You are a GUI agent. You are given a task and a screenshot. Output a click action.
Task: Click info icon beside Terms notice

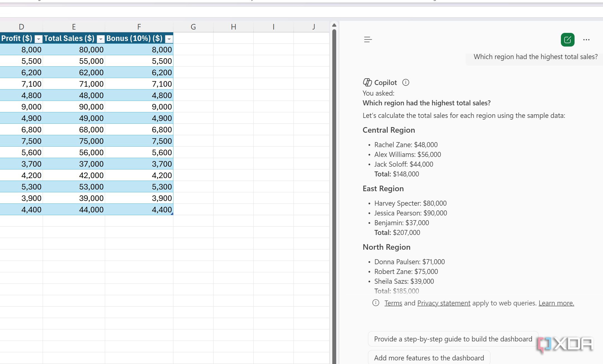pyautogui.click(x=376, y=303)
